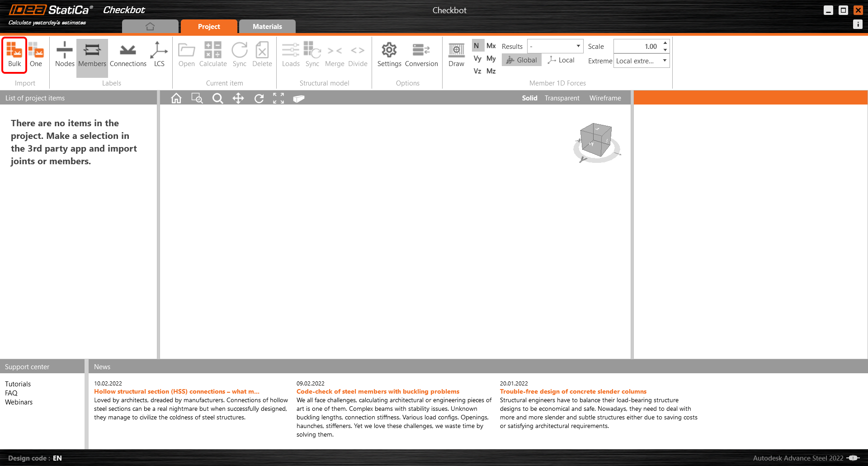
Task: Select the pan view arrows icon
Action: (238, 98)
